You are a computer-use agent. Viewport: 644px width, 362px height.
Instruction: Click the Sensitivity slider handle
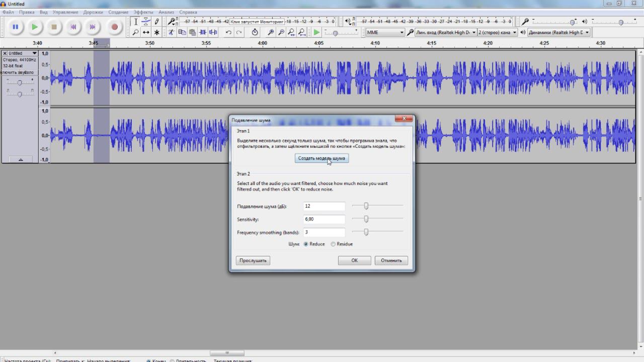point(366,219)
